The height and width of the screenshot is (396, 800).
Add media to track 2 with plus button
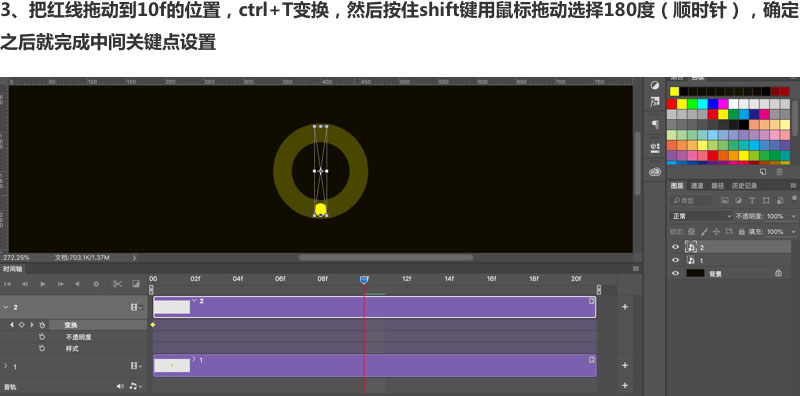tap(625, 307)
